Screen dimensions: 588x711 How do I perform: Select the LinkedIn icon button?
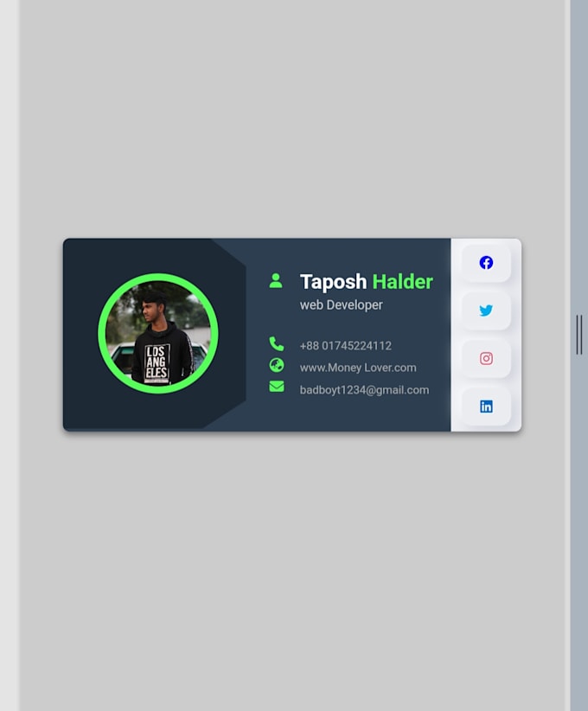pyautogui.click(x=486, y=407)
